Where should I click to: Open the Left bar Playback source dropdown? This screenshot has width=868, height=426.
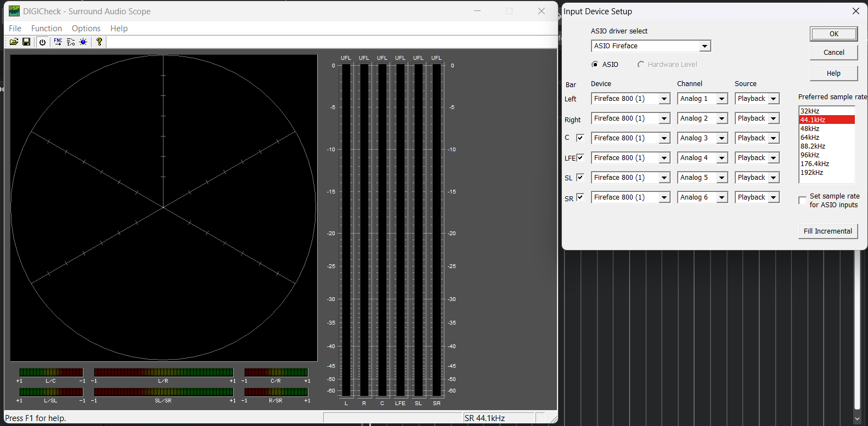pyautogui.click(x=774, y=99)
